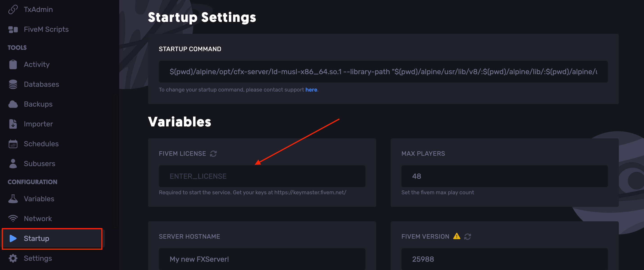Click the Databases stack icon in sidebar
Viewport: 644px width, 270px height.
pos(13,85)
